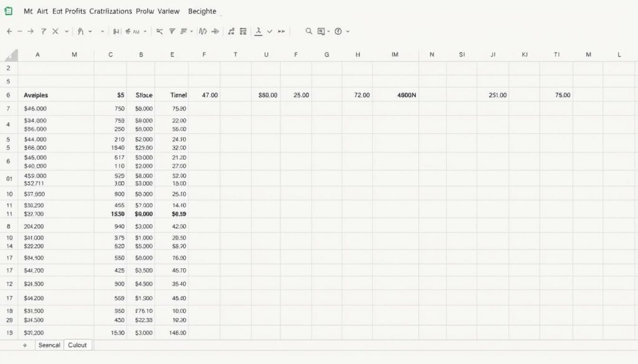
Task: Switch to the Culout sheet tab
Action: [x=77, y=345]
